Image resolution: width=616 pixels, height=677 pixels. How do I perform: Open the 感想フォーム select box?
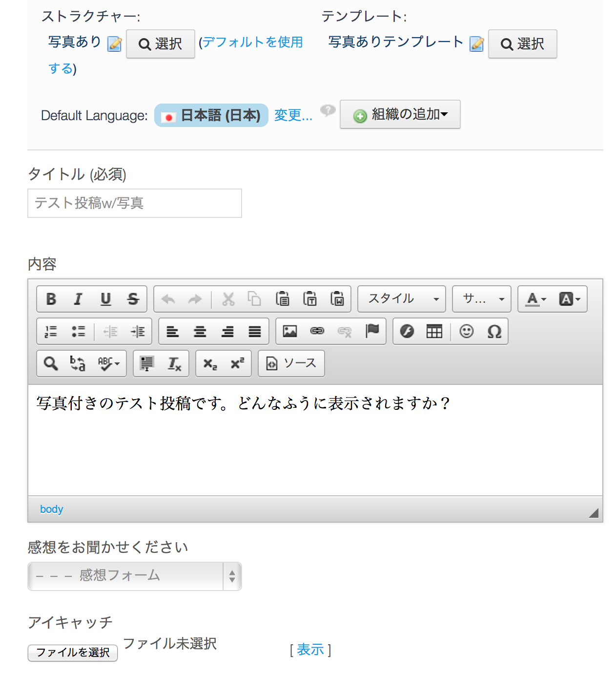click(134, 576)
